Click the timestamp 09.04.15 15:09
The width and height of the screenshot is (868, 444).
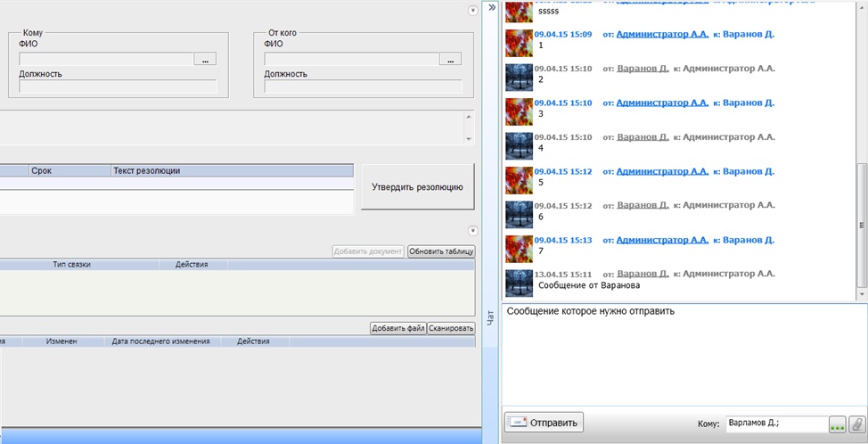point(563,34)
